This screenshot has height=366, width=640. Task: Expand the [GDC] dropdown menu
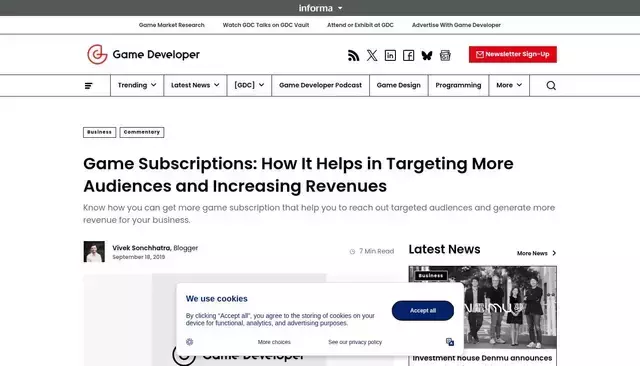click(x=249, y=85)
